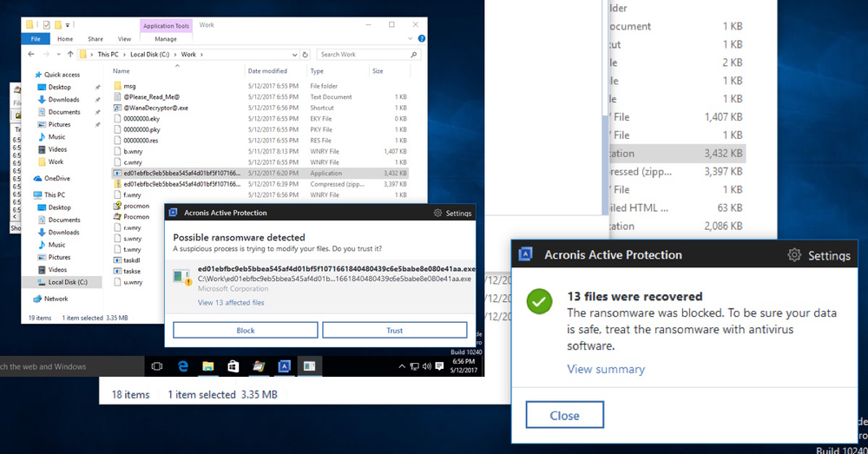Click the volume icon in system tray
This screenshot has width=868, height=454.
click(x=426, y=366)
